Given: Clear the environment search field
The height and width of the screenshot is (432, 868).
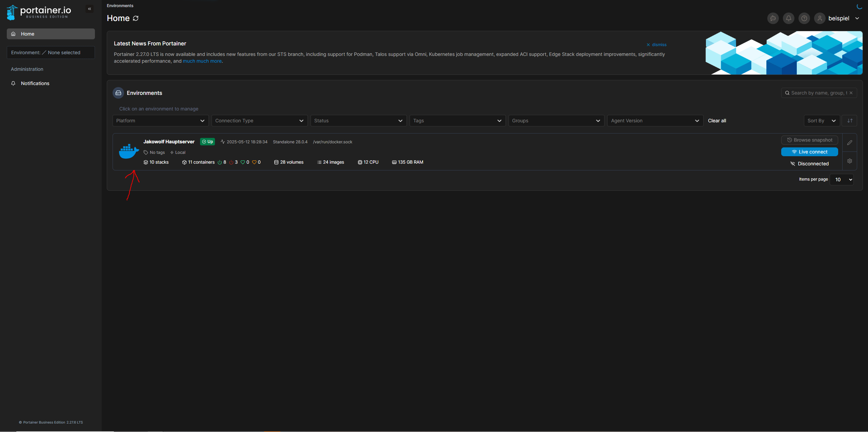Looking at the screenshot, I should coord(851,93).
